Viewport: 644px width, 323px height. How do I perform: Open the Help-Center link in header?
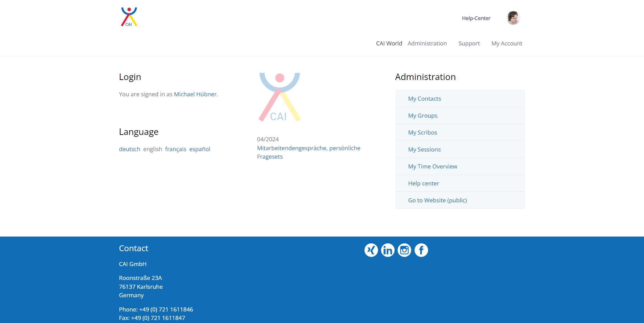476,18
